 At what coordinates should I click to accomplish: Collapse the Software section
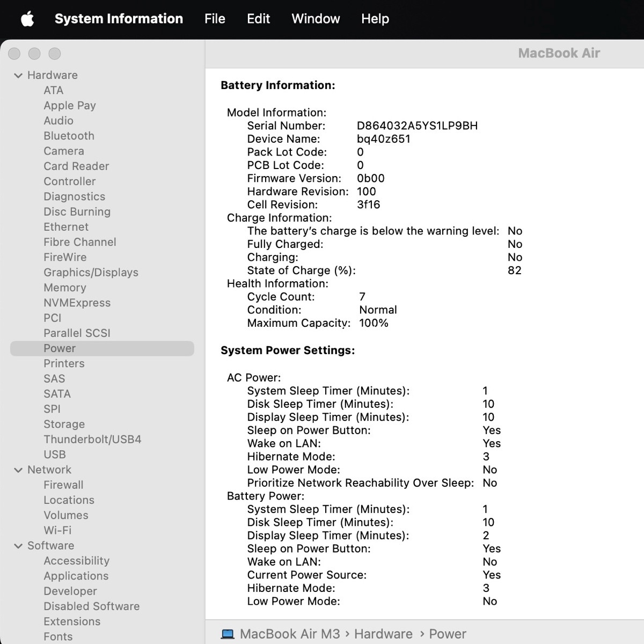click(x=18, y=546)
